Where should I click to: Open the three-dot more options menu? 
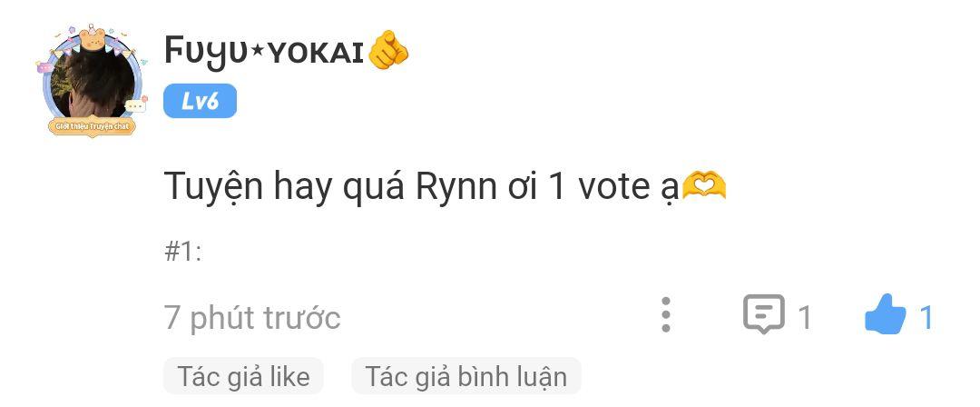[x=666, y=315]
